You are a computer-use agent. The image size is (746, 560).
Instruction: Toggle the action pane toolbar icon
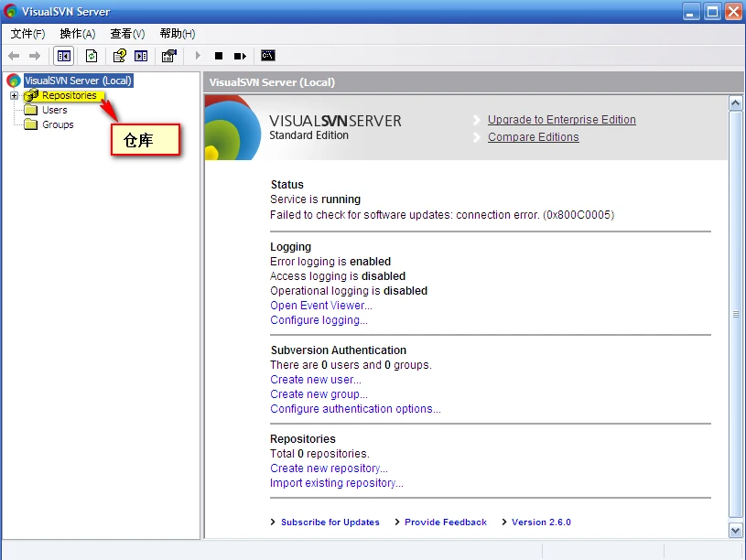[141, 56]
